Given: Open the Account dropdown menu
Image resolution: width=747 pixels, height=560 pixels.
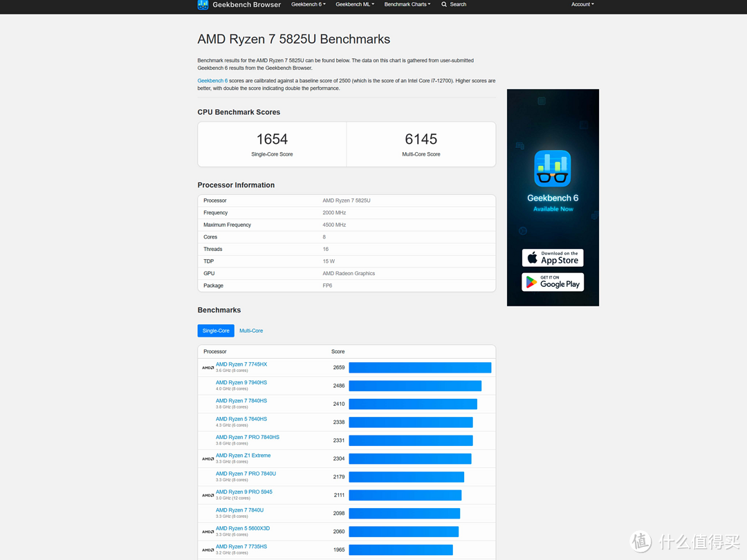Looking at the screenshot, I should 582,4.
